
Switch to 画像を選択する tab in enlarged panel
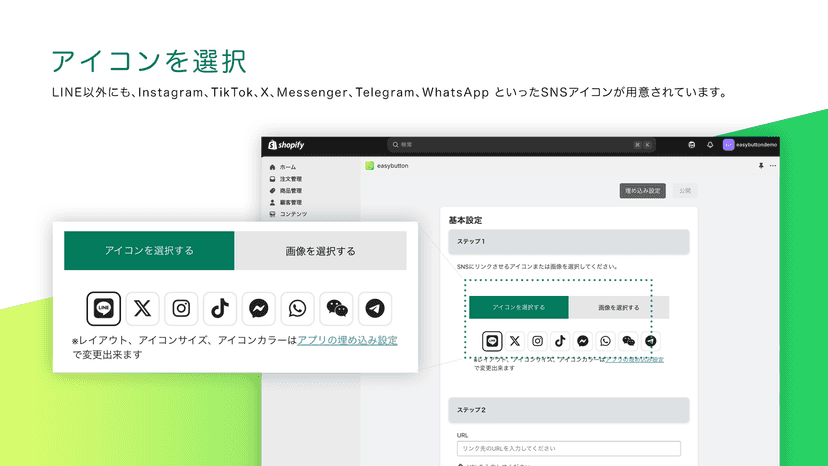321,251
